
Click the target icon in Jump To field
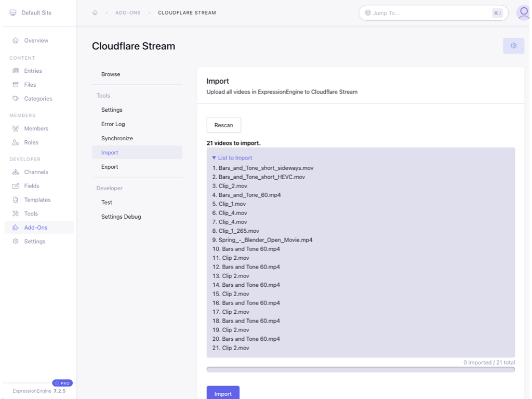point(367,13)
